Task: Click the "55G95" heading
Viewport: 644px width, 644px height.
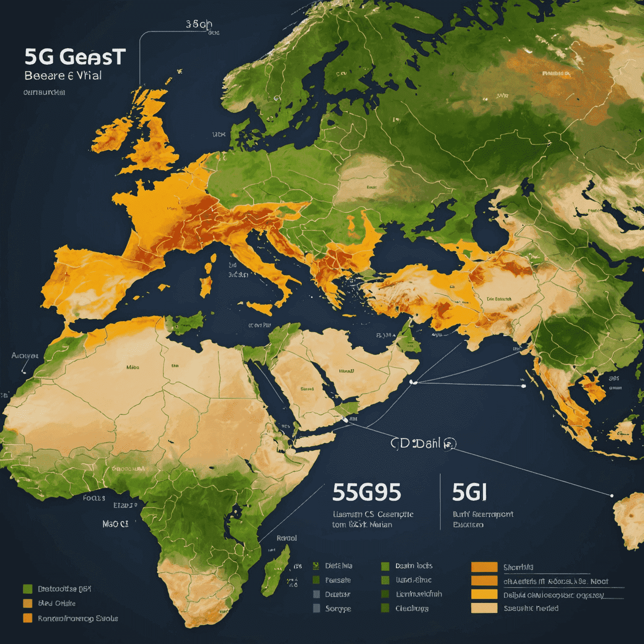Action: pyautogui.click(x=366, y=492)
